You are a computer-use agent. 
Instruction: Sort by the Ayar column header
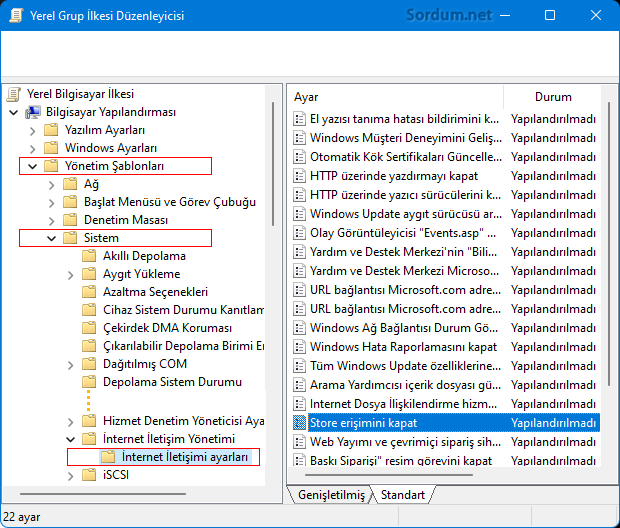(395, 97)
